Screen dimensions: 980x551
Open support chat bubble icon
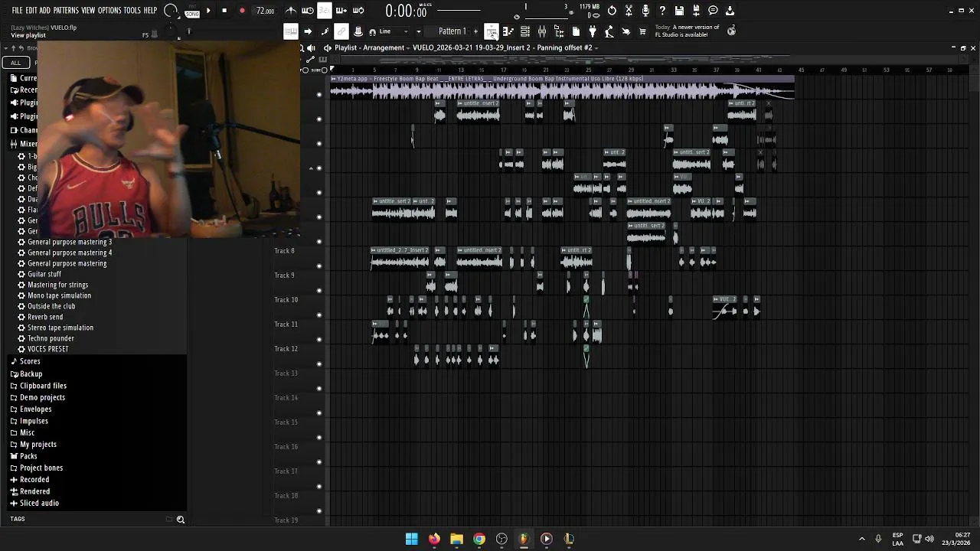713,11
